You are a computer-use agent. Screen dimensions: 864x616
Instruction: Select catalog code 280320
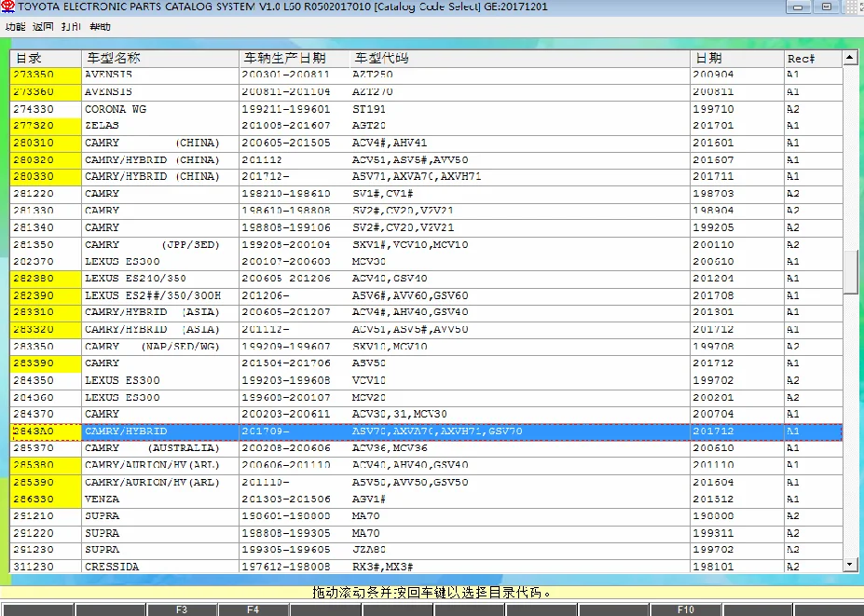click(34, 159)
